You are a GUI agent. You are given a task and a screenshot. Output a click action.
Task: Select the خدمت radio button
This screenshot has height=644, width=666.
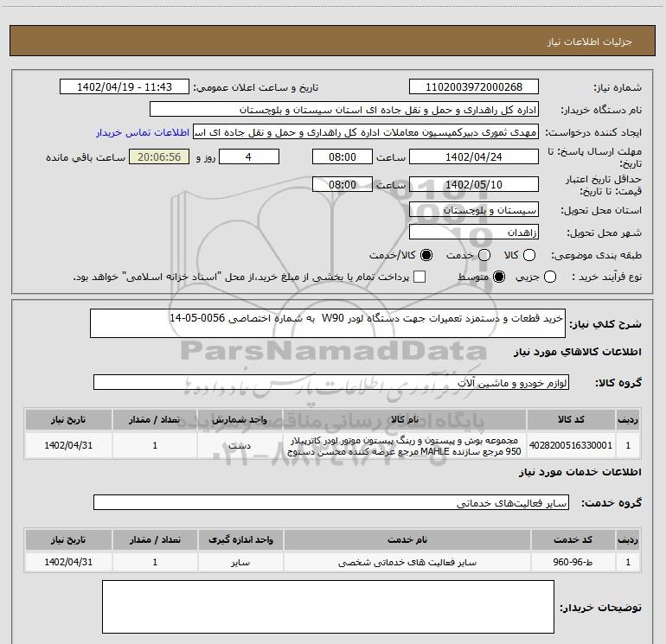pos(484,255)
